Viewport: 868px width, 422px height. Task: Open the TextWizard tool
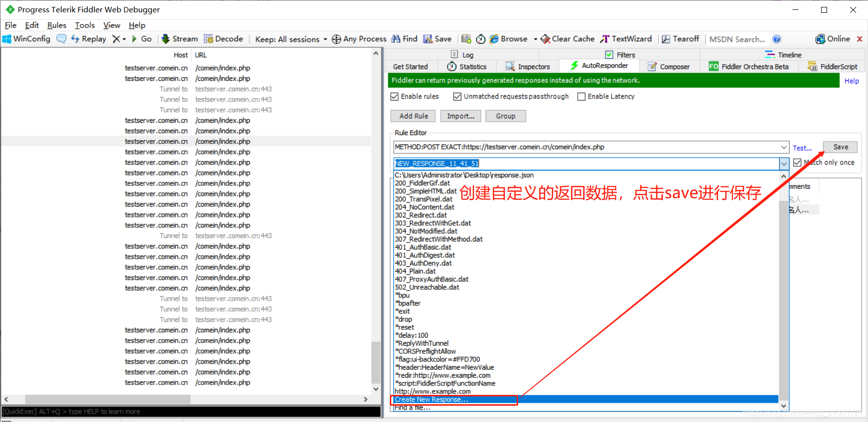(626, 39)
